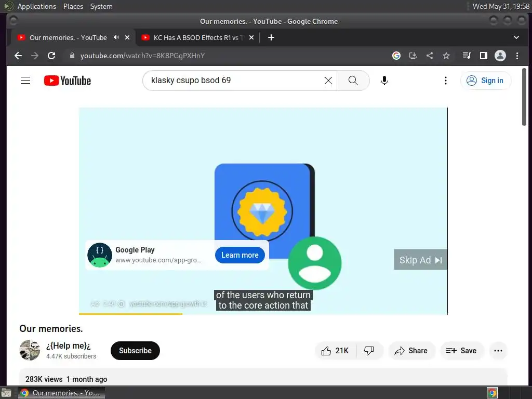This screenshot has height=399, width=532.
Task: Click the video title Our memories.
Action: point(51,328)
